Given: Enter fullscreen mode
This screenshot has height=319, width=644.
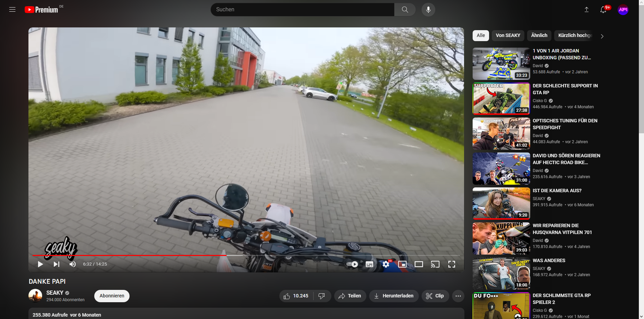Looking at the screenshot, I should [x=451, y=264].
